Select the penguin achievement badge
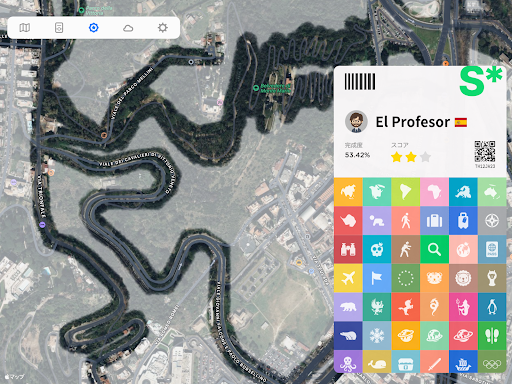The width and height of the screenshot is (512, 384). pyautogui.click(x=492, y=307)
